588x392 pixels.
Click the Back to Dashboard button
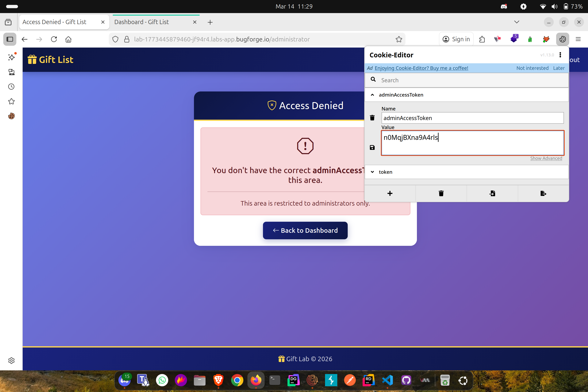(305, 230)
